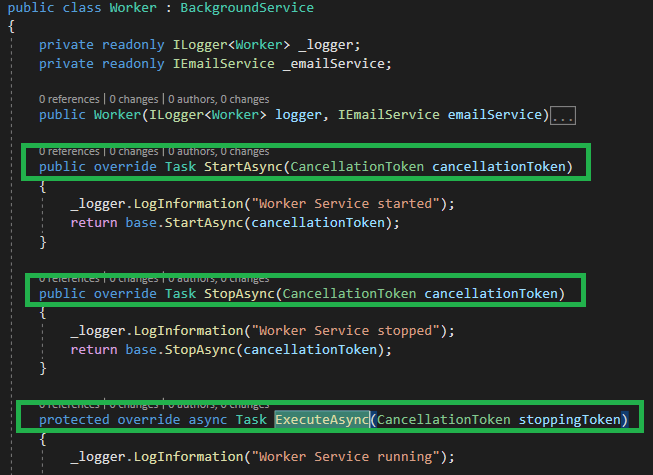Click the "Worker Service running" string

click(x=345, y=457)
